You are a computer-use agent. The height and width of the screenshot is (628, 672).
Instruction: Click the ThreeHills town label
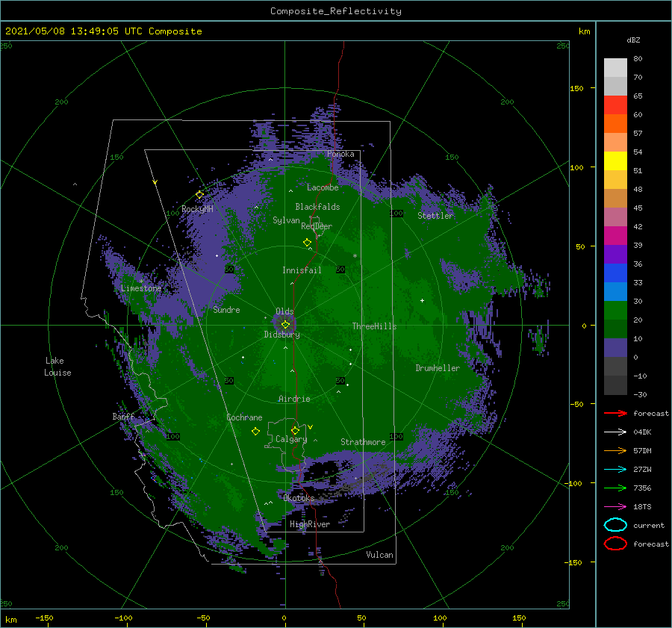[x=374, y=326]
